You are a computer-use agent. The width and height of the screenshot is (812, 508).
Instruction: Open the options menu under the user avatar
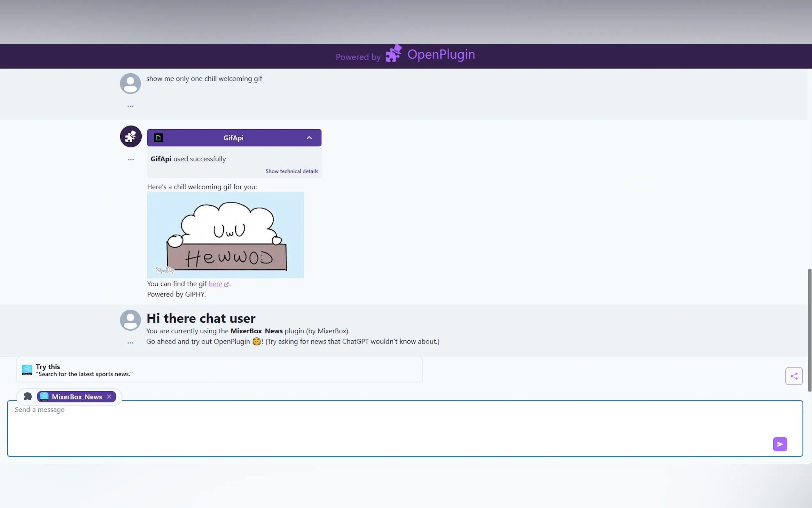pyautogui.click(x=130, y=106)
